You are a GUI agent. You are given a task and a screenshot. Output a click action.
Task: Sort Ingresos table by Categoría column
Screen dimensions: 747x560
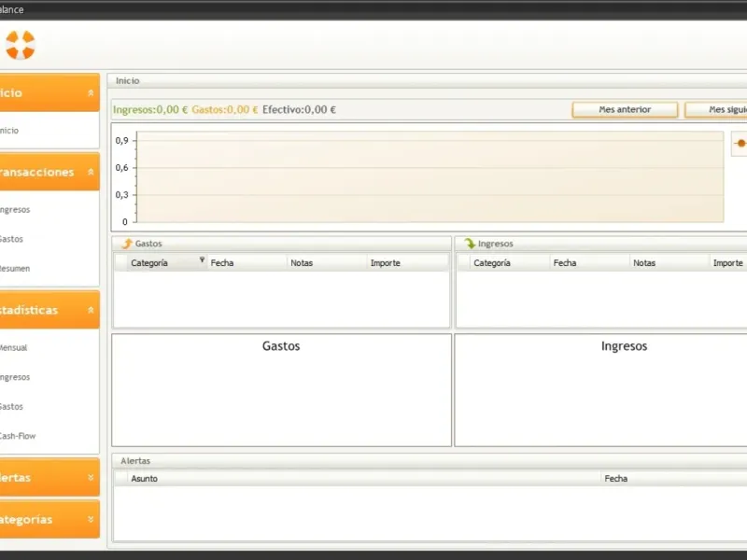point(509,263)
